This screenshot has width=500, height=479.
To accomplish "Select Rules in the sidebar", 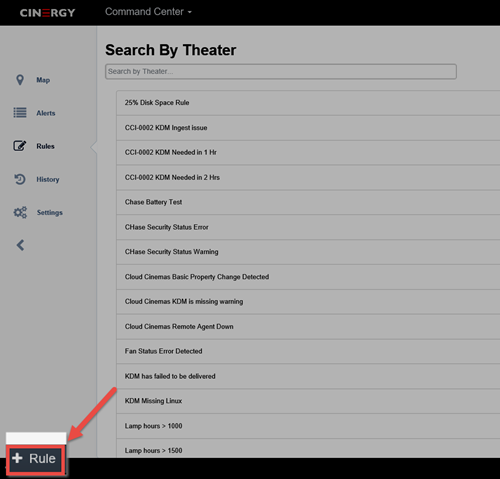I will pyautogui.click(x=45, y=146).
